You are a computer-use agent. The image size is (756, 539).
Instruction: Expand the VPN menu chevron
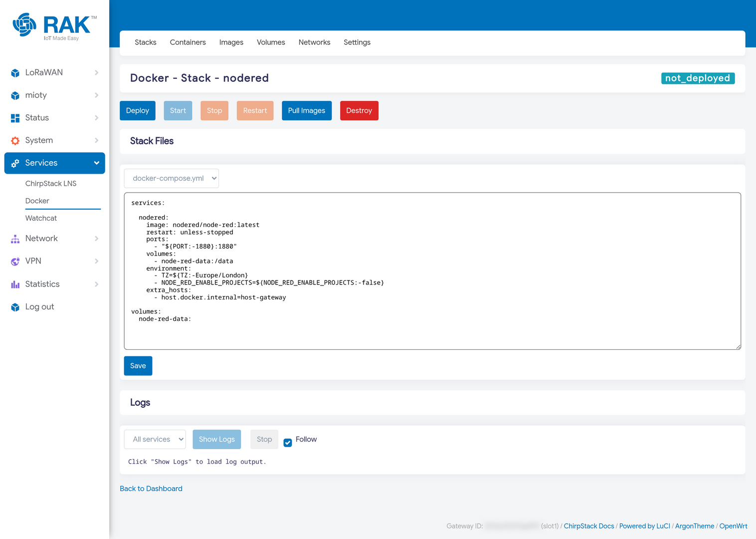(96, 261)
